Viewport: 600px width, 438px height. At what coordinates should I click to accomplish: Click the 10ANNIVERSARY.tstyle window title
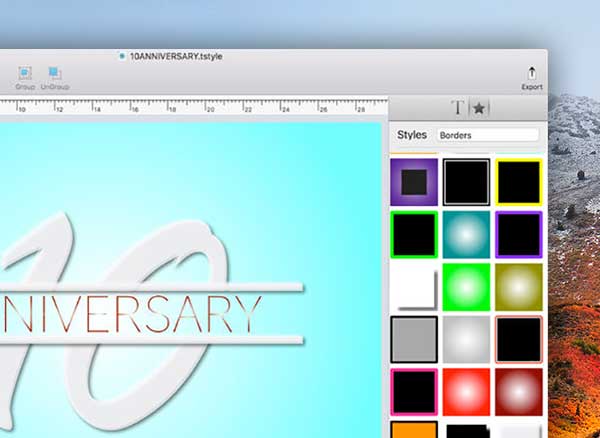coord(176,57)
